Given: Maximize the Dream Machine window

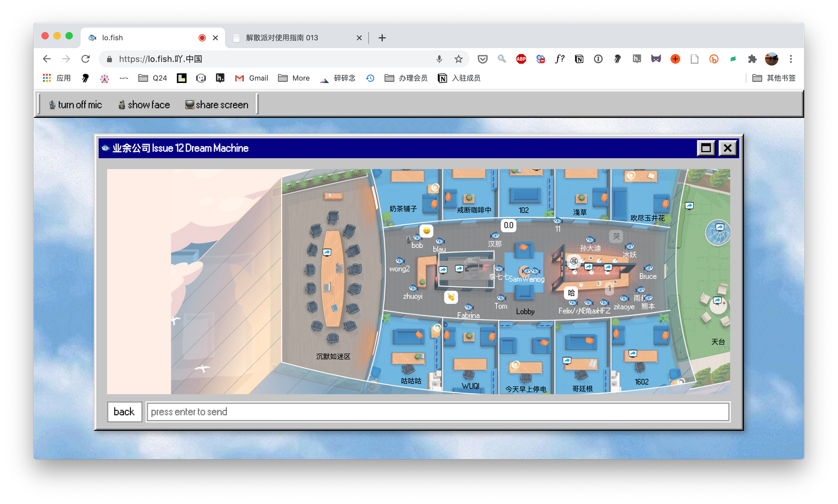Looking at the screenshot, I should (x=706, y=148).
